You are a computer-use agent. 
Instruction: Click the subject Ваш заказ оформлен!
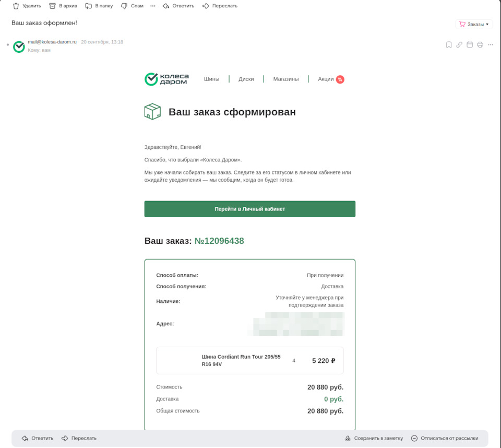point(44,22)
